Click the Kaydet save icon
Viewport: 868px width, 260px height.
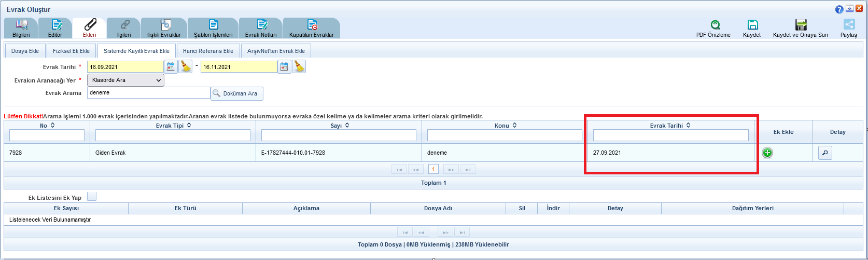coord(752,25)
